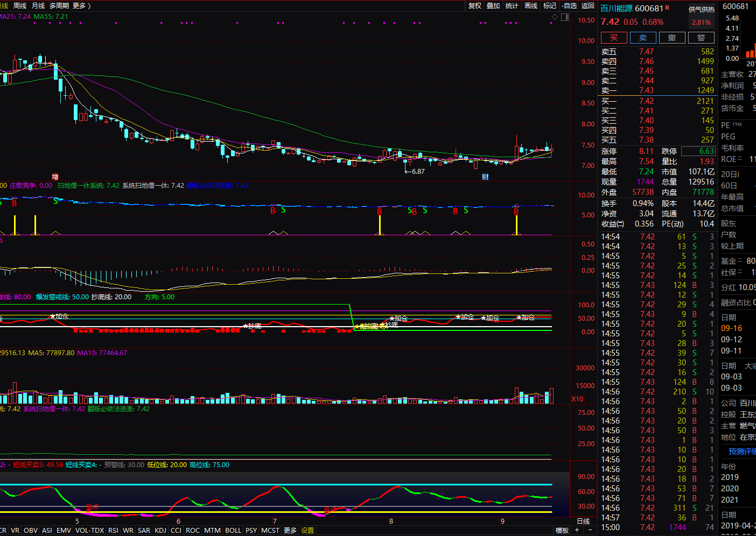Select the KDJ indicator tab
The height and width of the screenshot is (536, 756).
click(x=160, y=530)
